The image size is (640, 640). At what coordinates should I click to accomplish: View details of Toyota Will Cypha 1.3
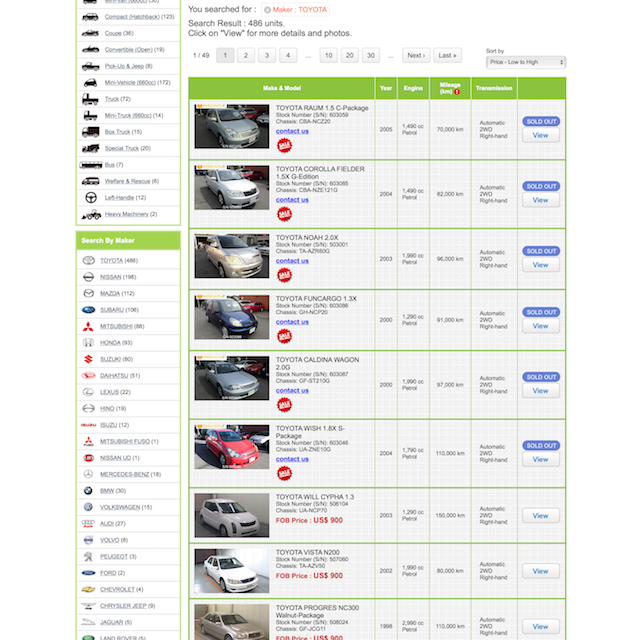coord(541,516)
